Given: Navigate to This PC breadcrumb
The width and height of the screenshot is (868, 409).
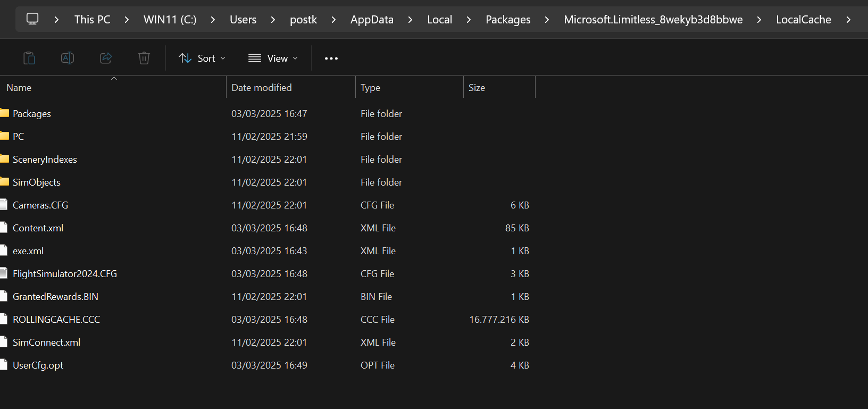Looking at the screenshot, I should tap(92, 20).
